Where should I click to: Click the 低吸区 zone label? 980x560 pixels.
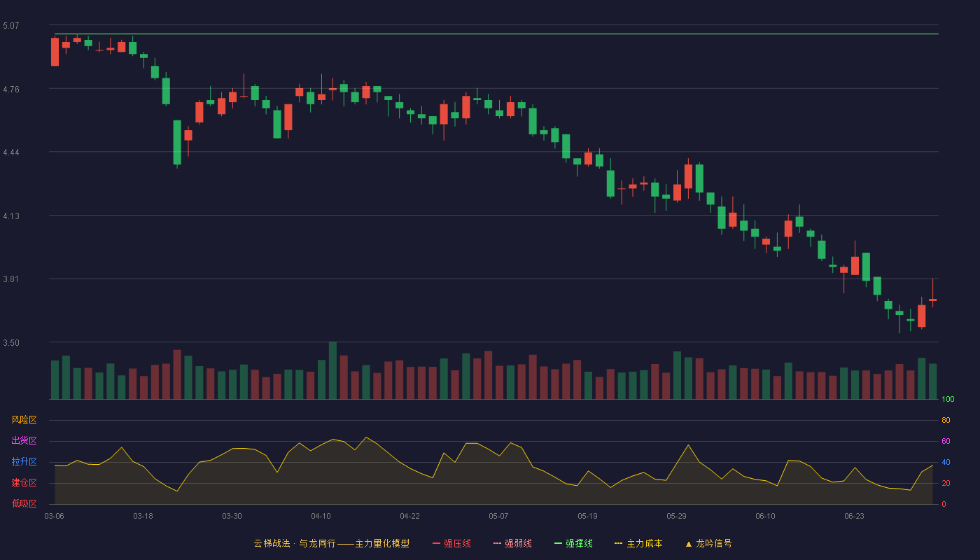pyautogui.click(x=24, y=504)
